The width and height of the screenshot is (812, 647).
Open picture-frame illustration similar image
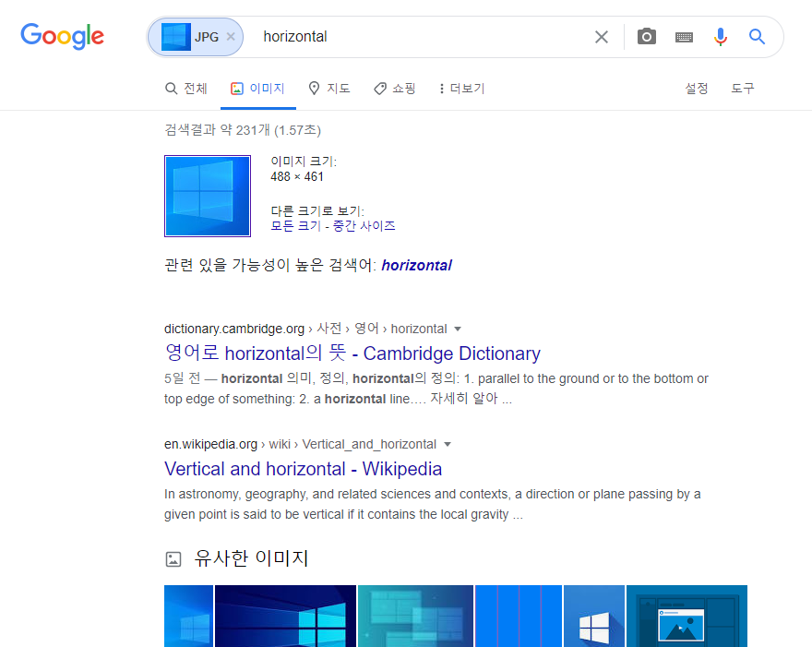[687, 616]
